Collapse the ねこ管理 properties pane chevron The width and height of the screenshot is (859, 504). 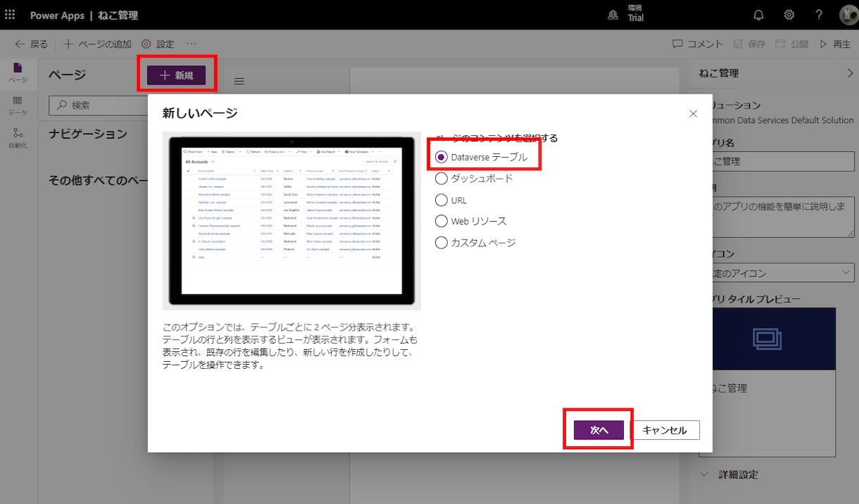tap(849, 73)
